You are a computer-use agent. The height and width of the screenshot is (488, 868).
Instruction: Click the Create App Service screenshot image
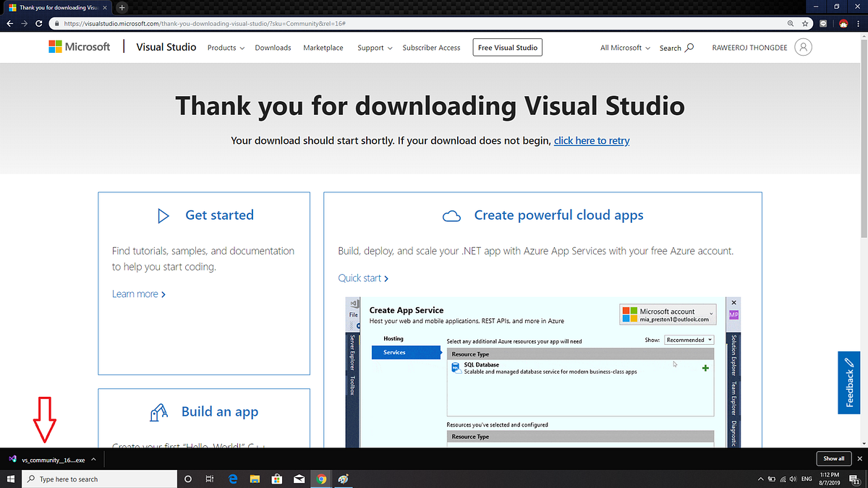click(x=543, y=373)
